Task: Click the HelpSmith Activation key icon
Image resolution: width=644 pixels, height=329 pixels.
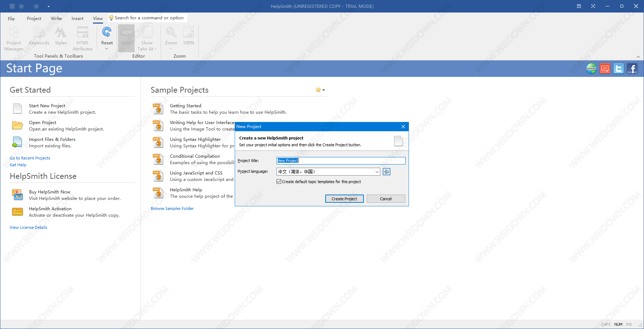Action: [x=18, y=212]
